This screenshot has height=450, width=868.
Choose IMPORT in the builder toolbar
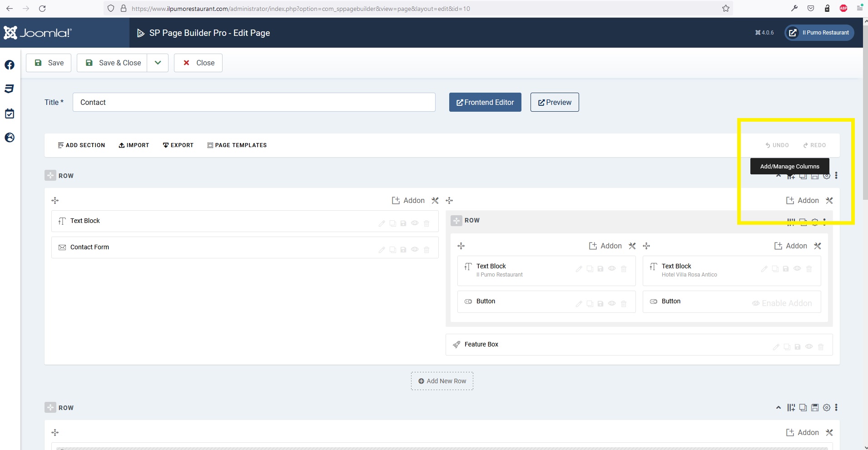tap(134, 145)
